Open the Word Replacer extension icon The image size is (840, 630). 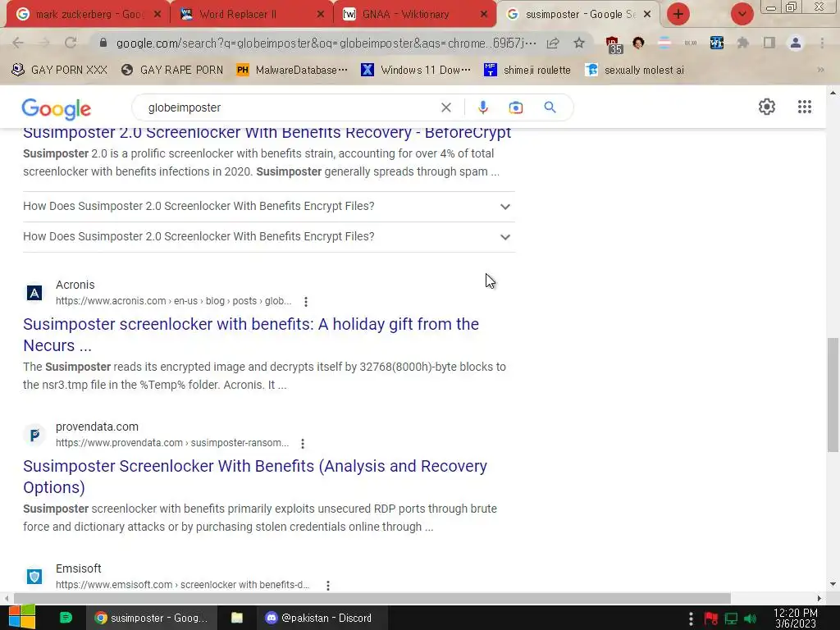717,43
